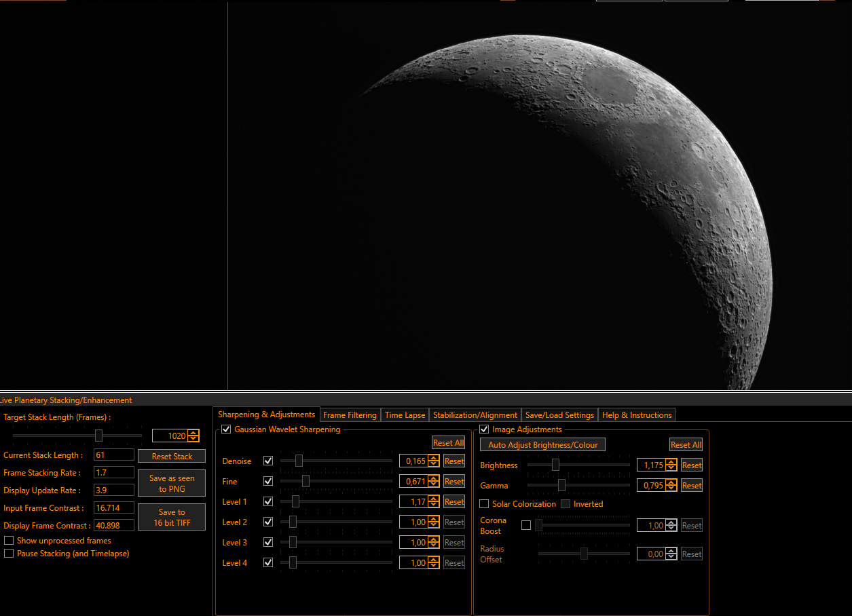Open the Help & Instructions tab
Screen dimensions: 852x616
click(x=637, y=415)
